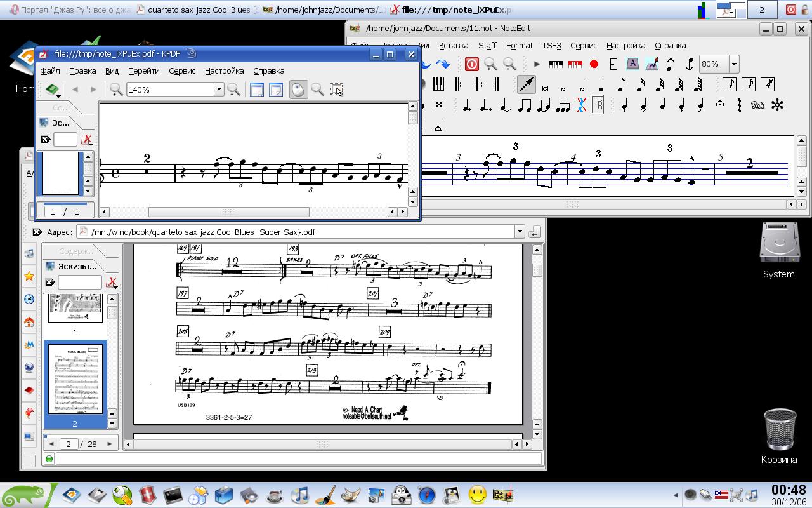
Task: Open the System desktop icon
Action: pos(778,250)
